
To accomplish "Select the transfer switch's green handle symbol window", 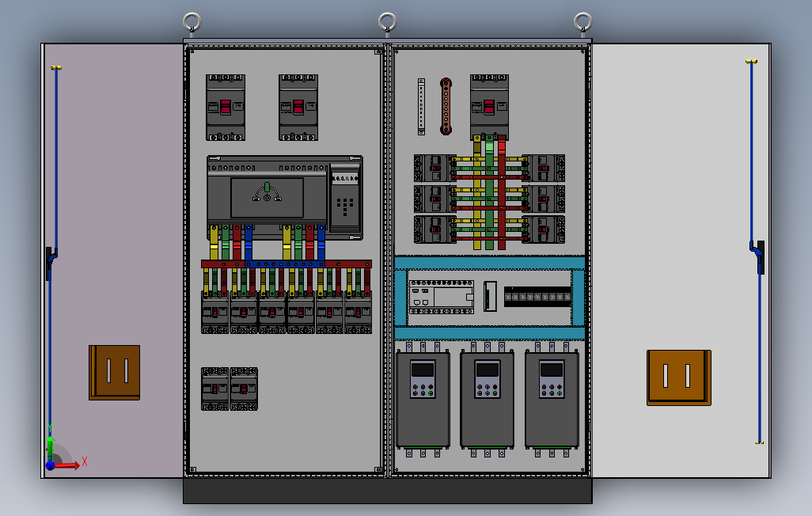I will (268, 197).
